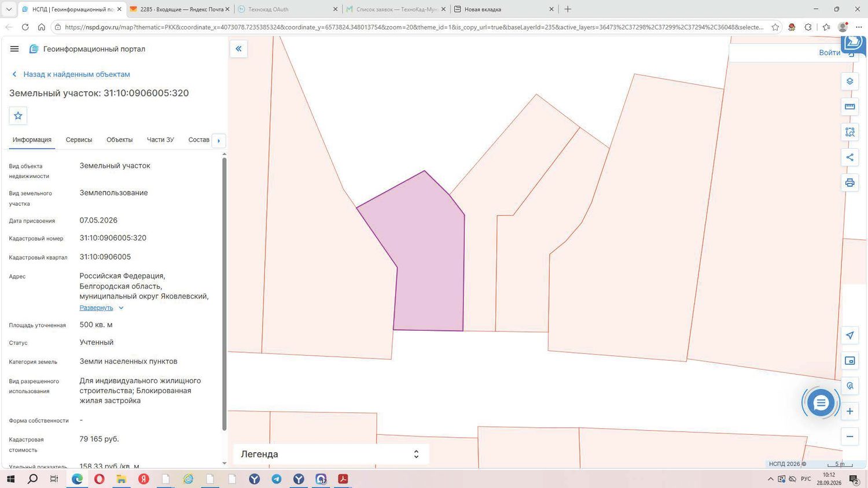Switch to the Сервисы tab

pyautogui.click(x=79, y=140)
